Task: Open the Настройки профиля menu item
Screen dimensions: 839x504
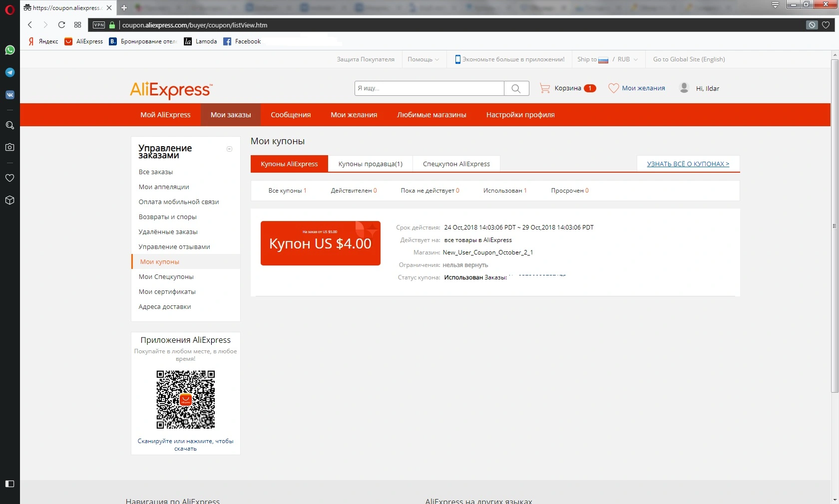Action: (x=520, y=115)
